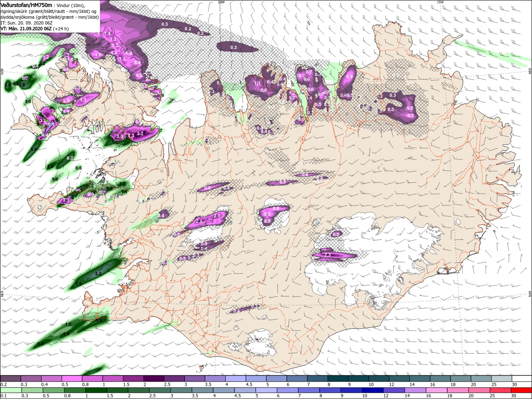Click the light pink 16–18 rain legend swatch
This screenshot has height=399, width=532.
(436, 390)
